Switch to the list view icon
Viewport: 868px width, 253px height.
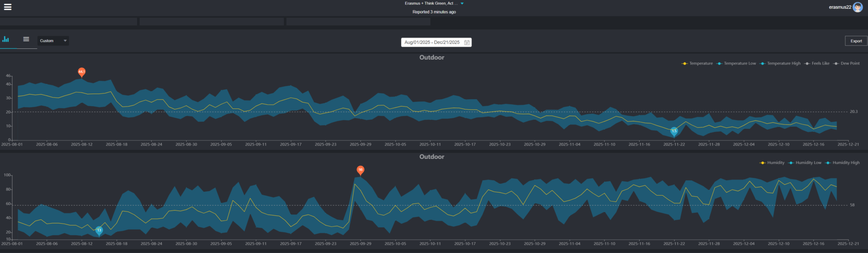pos(26,40)
